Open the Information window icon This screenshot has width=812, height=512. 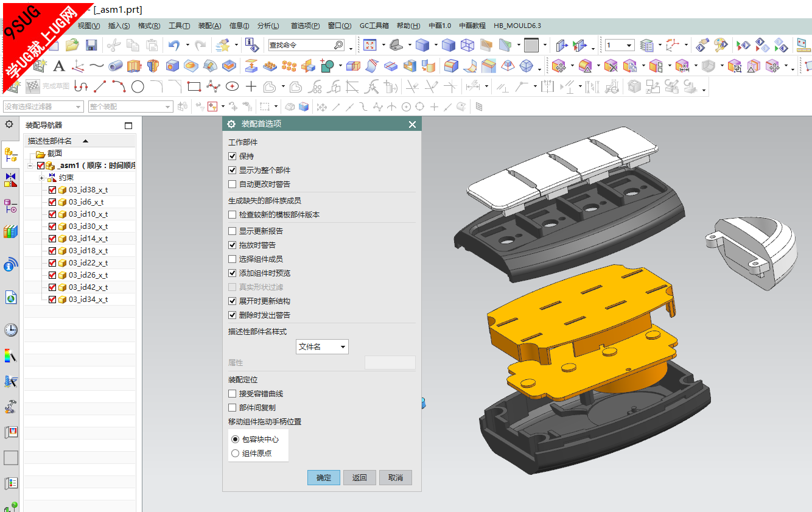click(251, 44)
